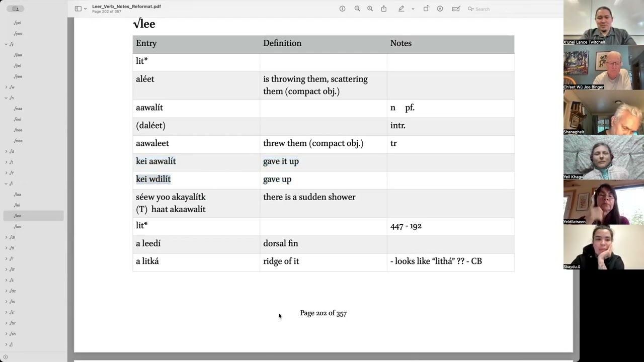Screen dimensions: 644x362
Task: Click the note 447 - 192
Action: pos(406,226)
